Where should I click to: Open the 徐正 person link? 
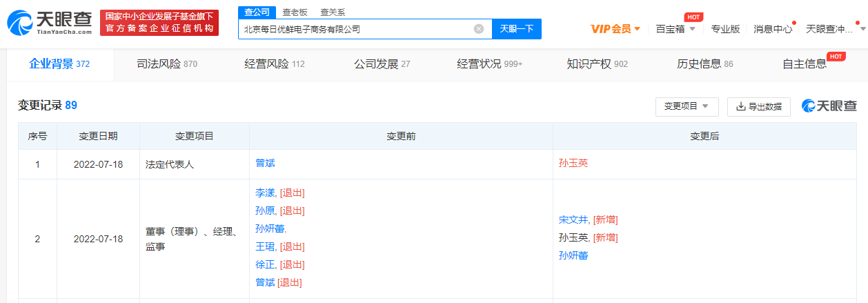tap(266, 264)
